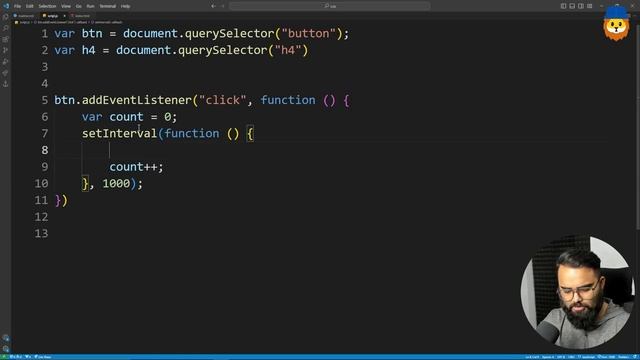
Task: Click the "click" string on line 5
Action: tap(223, 100)
